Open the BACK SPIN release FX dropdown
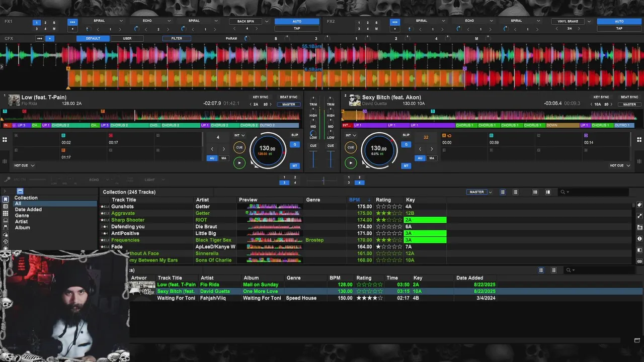 coord(267,22)
